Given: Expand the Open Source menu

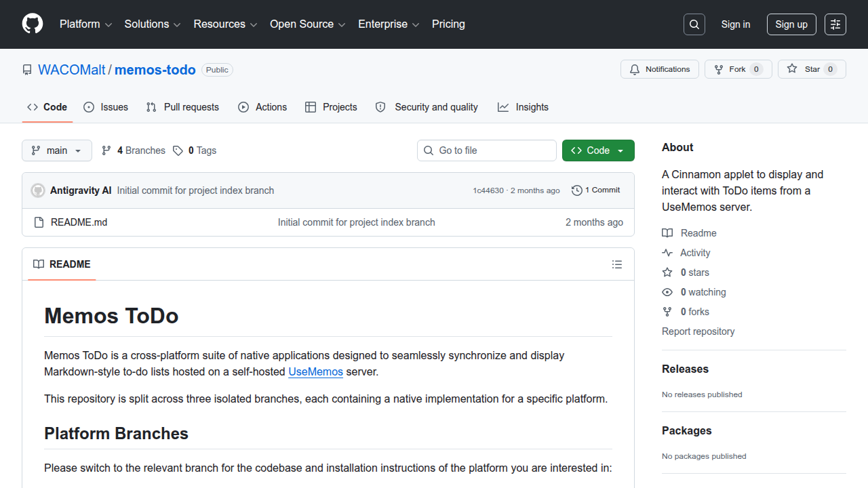Looking at the screenshot, I should click(x=308, y=24).
